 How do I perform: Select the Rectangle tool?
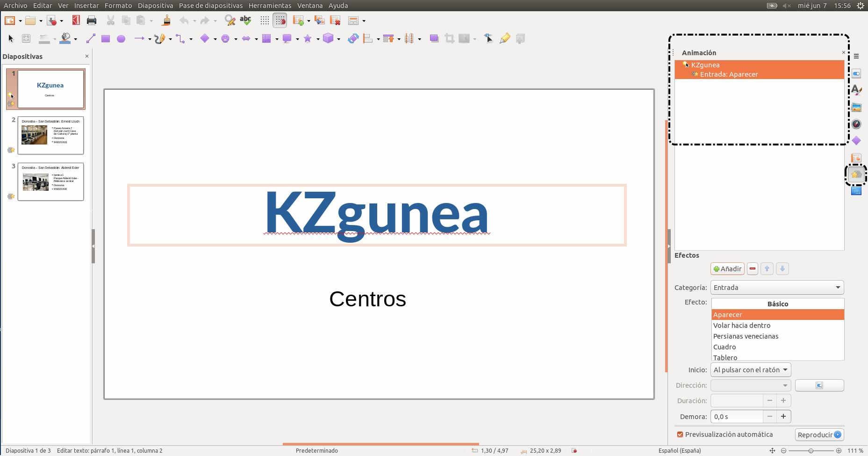106,38
